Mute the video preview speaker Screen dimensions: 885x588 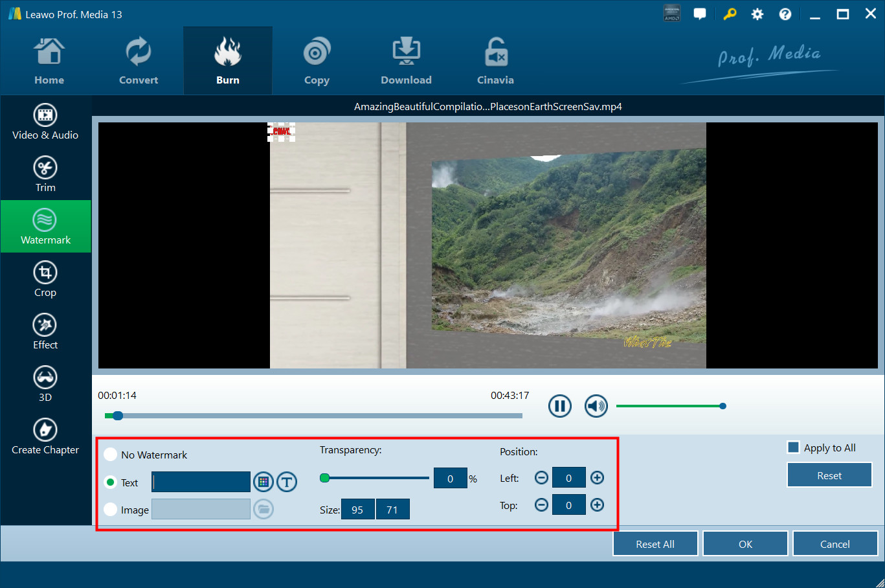[596, 406]
